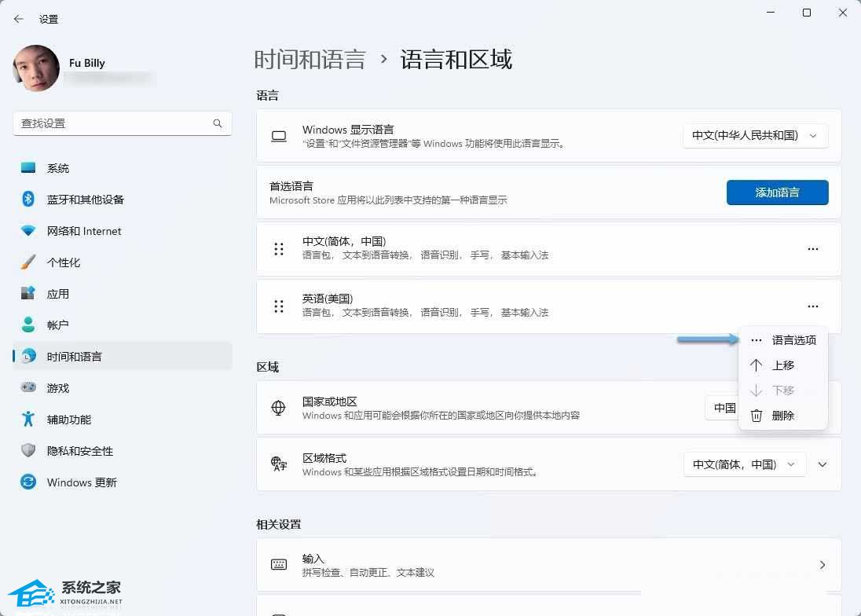Open Windows 显示语言 dropdown 中文(中华人民共和国)
The image size is (861, 616).
[x=755, y=136]
